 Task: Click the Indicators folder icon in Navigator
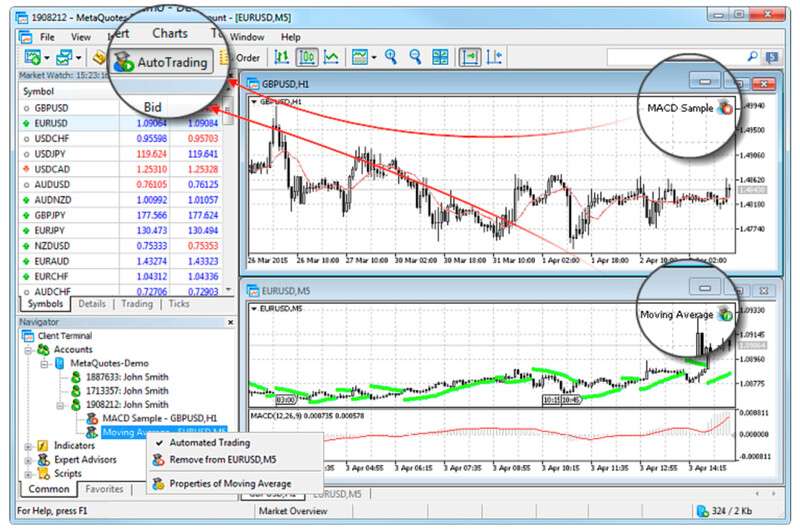(x=43, y=446)
